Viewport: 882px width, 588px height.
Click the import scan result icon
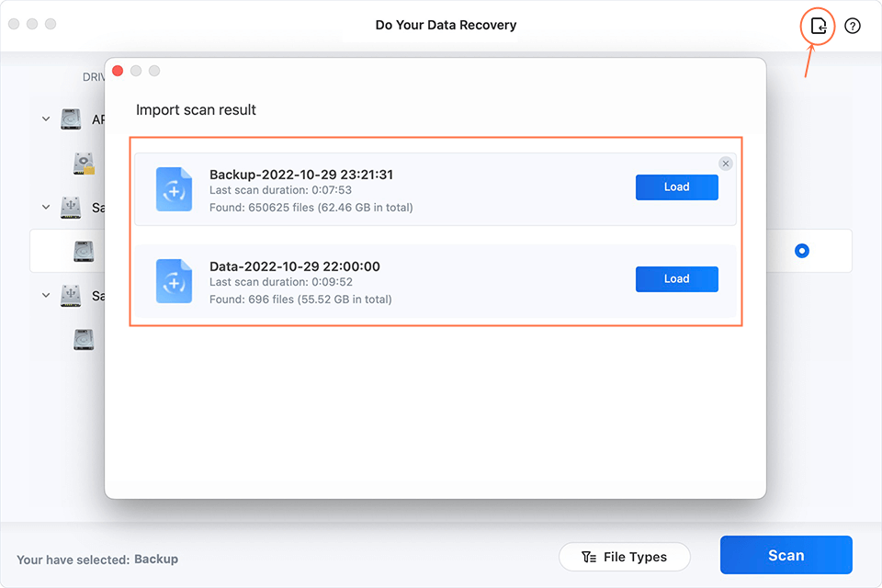[818, 27]
